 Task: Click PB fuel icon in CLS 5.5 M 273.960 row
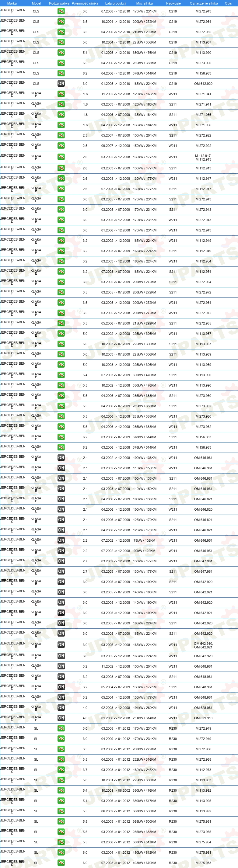[61, 63]
